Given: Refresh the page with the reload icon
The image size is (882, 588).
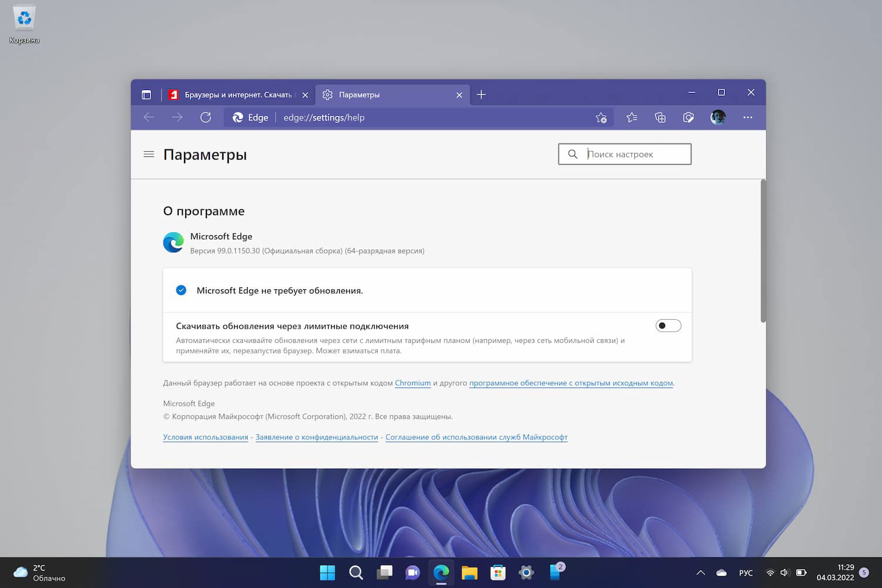Looking at the screenshot, I should coord(205,118).
